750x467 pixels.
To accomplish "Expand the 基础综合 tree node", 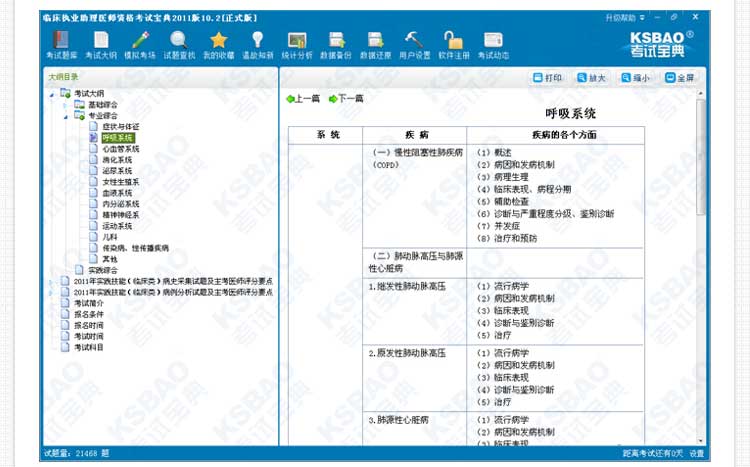I will pos(65,104).
